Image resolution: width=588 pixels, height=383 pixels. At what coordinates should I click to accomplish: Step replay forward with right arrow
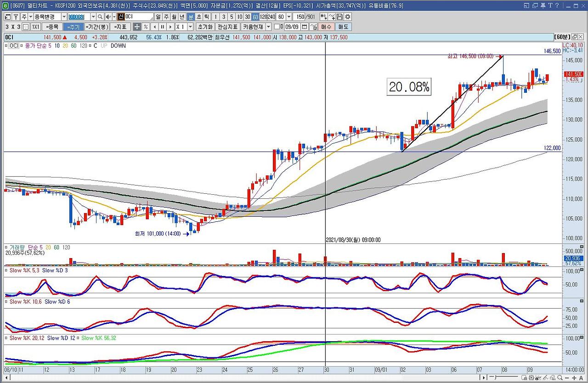tap(170, 27)
